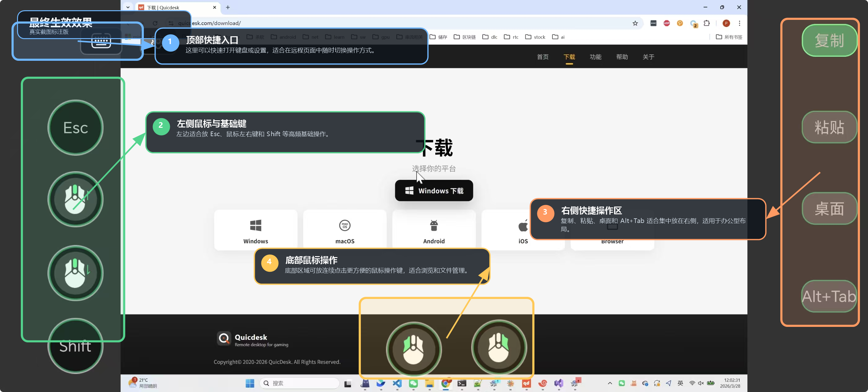Open the on-screen keyboard shortcut icon
This screenshot has height=392, width=868.
tap(101, 42)
